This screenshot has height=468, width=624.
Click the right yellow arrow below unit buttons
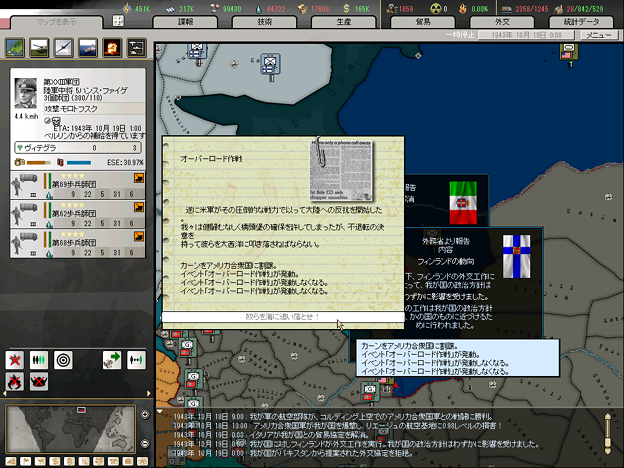[149, 394]
